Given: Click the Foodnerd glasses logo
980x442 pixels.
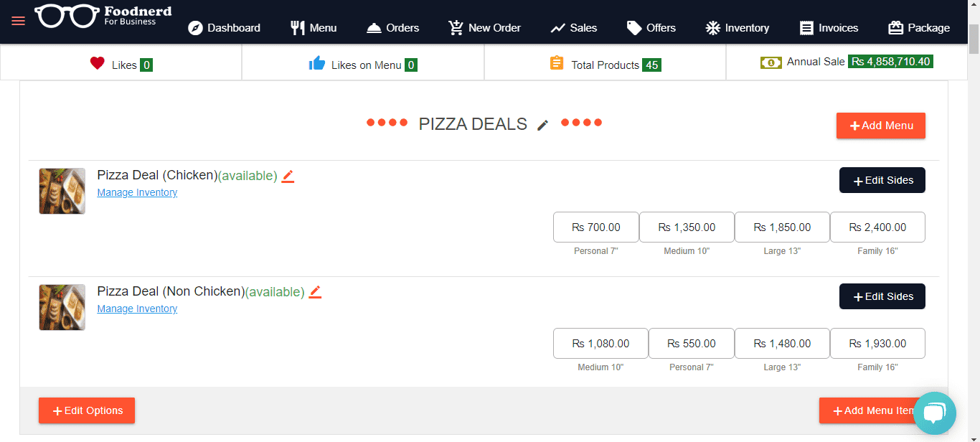Looking at the screenshot, I should [68, 16].
